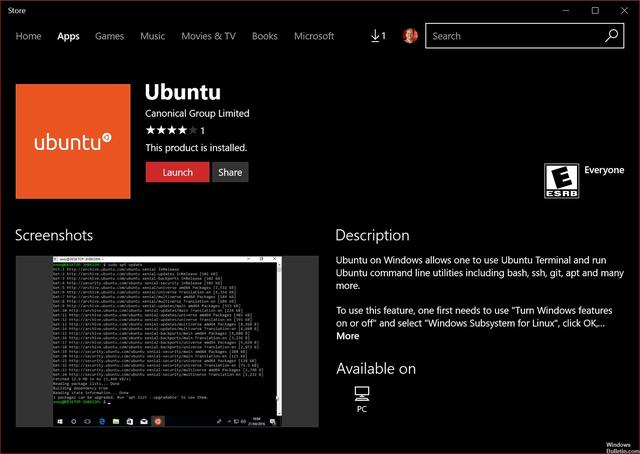Open the Microsoft tab
Viewport: 640px width, 454px height.
coord(314,36)
